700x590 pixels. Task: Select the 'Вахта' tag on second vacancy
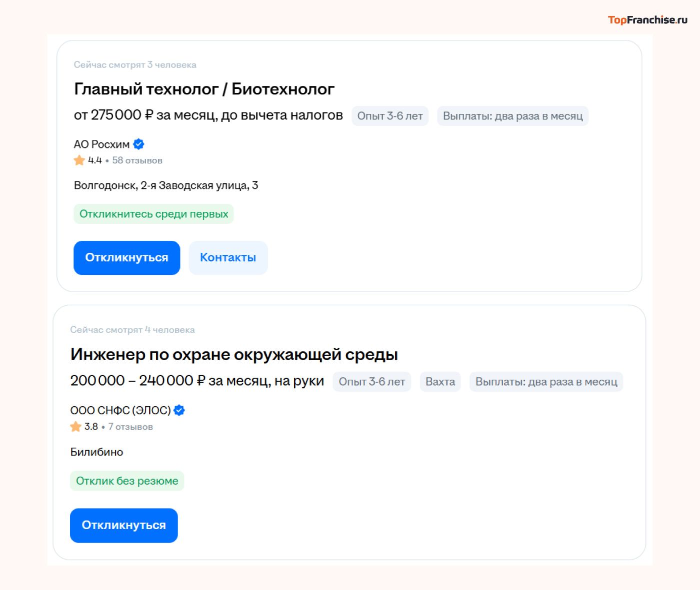click(x=440, y=381)
